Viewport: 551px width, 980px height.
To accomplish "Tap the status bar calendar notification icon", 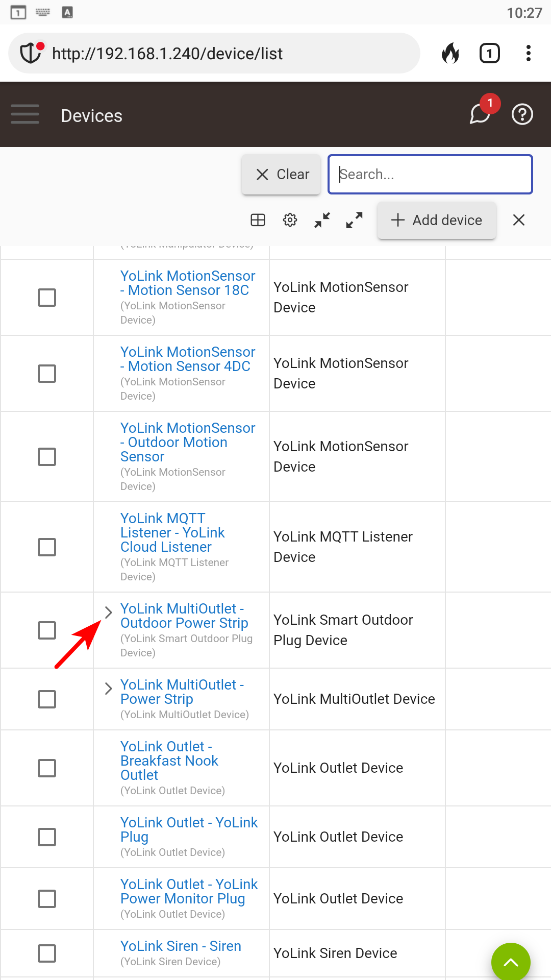I will tap(18, 12).
